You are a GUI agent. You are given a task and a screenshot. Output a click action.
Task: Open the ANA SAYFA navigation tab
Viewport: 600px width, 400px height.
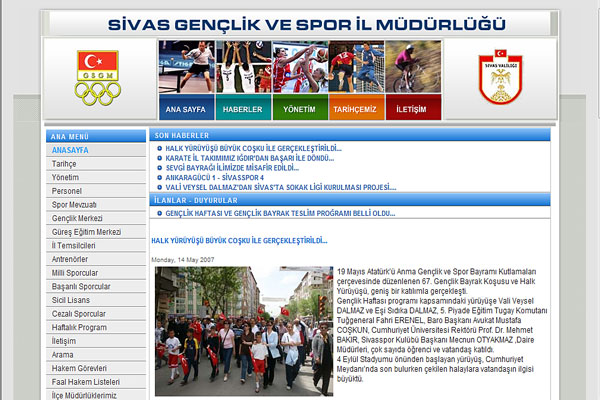pyautogui.click(x=186, y=108)
